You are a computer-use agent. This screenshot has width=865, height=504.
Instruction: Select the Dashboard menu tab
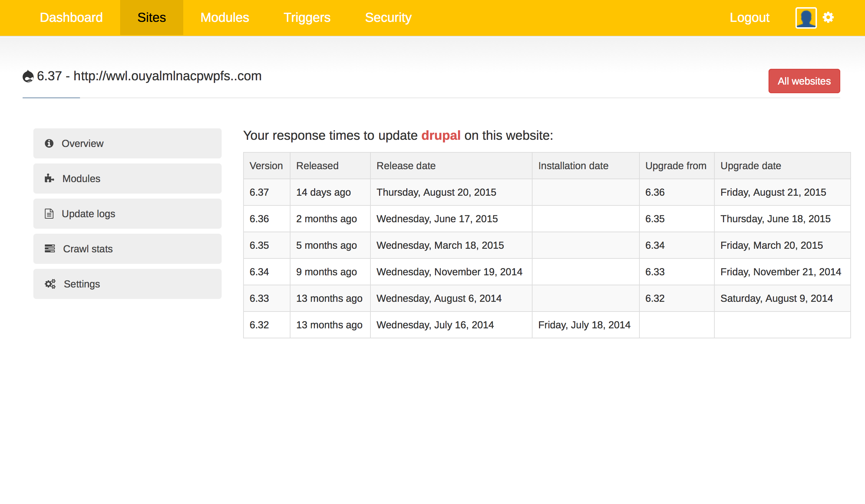point(71,18)
